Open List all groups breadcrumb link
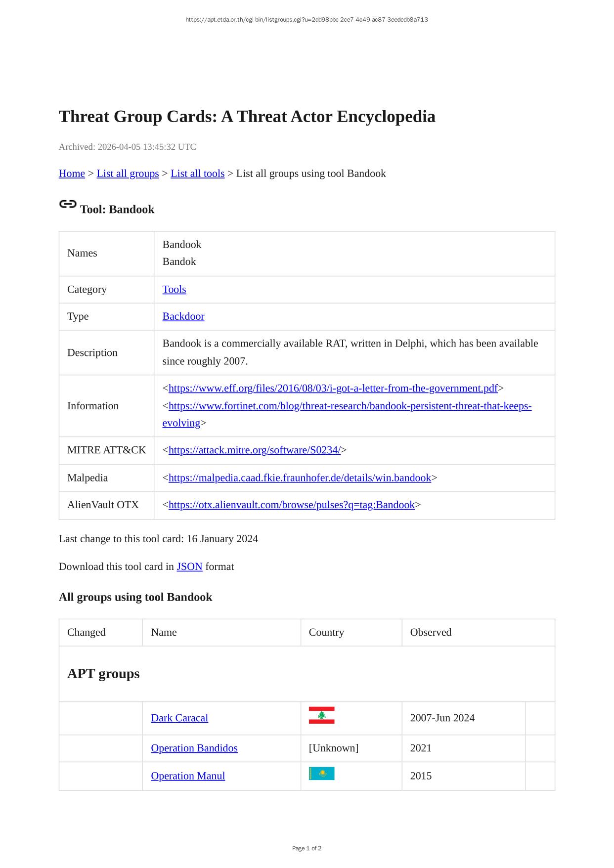The width and height of the screenshot is (614, 868). [128, 174]
